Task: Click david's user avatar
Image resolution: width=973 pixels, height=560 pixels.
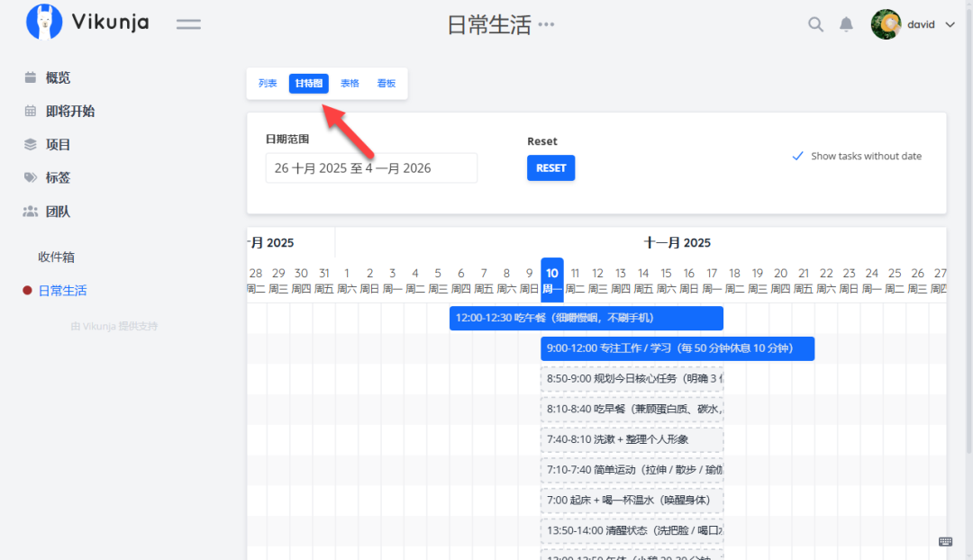Action: coord(887,24)
